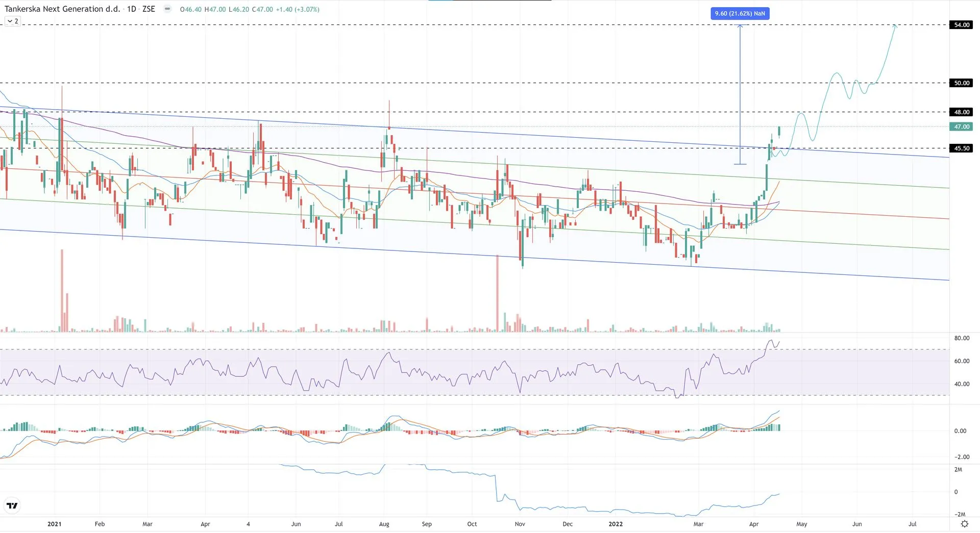Screen dimensions: 980x533
Task: Click the RSI 80.00 scale label
Action: 962,338
